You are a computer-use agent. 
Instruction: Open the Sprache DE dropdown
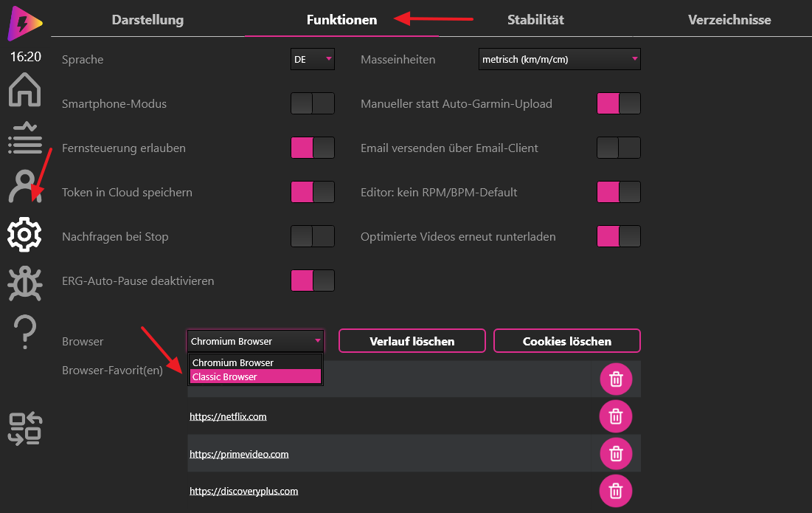tap(313, 60)
